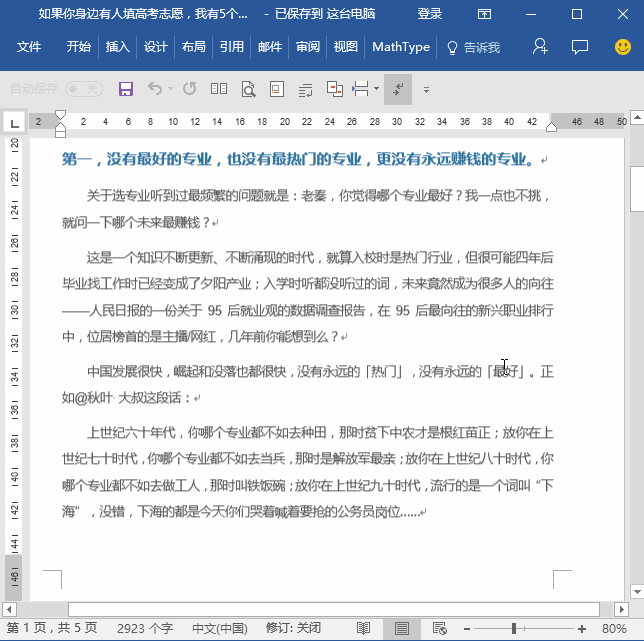Click the 2923 个字 word count

(x=145, y=628)
